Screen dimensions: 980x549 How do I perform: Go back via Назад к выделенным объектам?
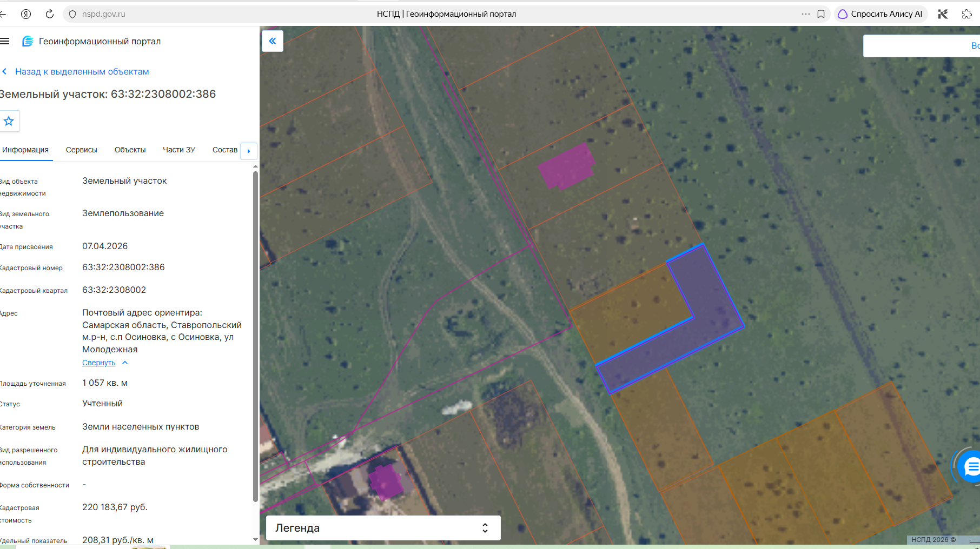(82, 72)
